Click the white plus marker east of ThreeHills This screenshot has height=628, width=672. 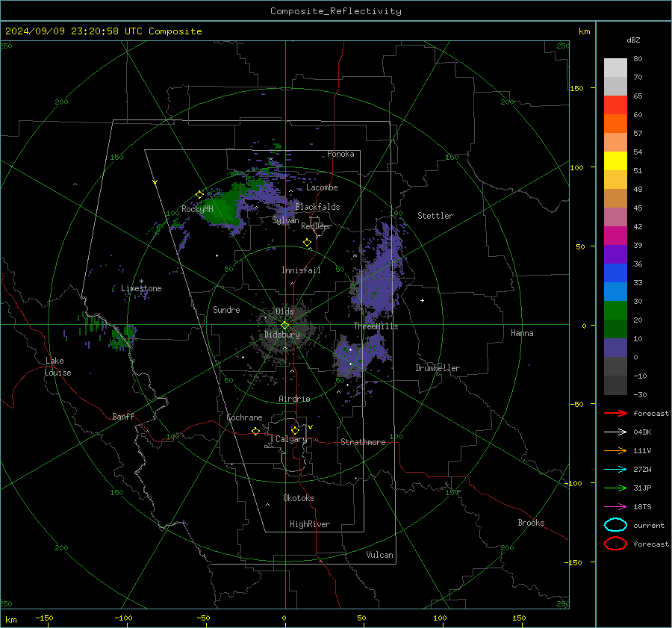click(422, 300)
